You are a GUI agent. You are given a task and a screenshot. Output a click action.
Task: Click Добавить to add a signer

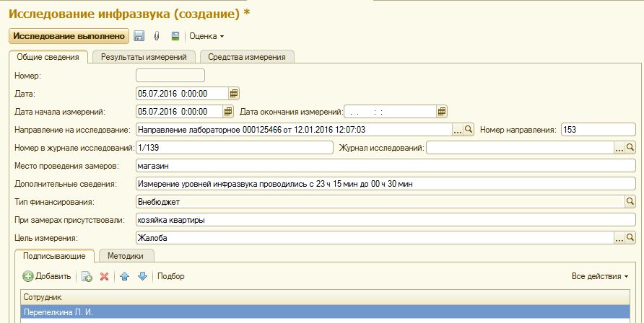point(47,276)
